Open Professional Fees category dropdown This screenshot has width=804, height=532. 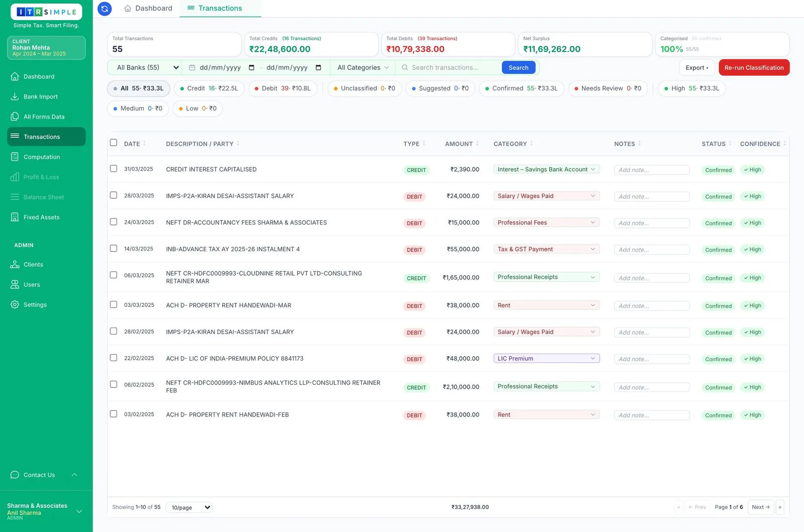click(x=546, y=223)
